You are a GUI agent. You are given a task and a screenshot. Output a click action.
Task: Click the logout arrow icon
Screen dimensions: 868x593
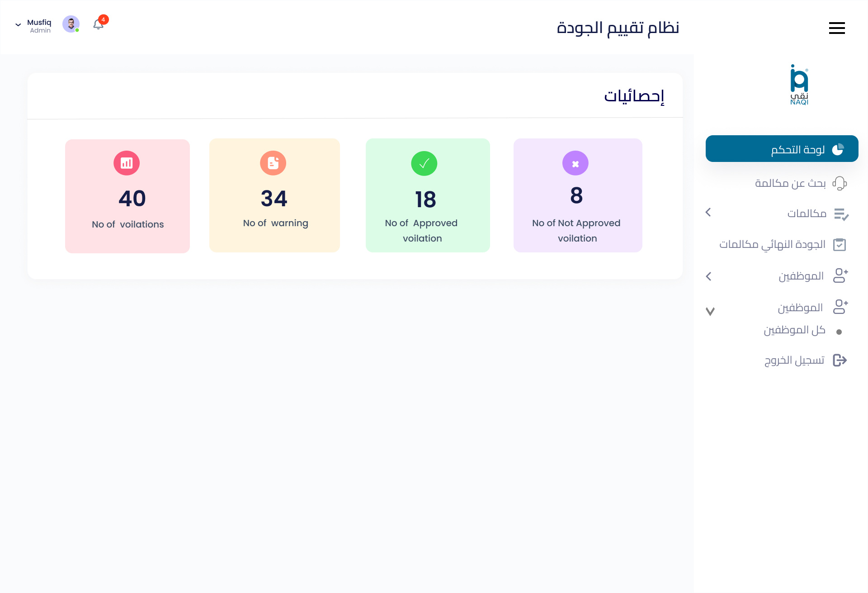click(x=840, y=361)
